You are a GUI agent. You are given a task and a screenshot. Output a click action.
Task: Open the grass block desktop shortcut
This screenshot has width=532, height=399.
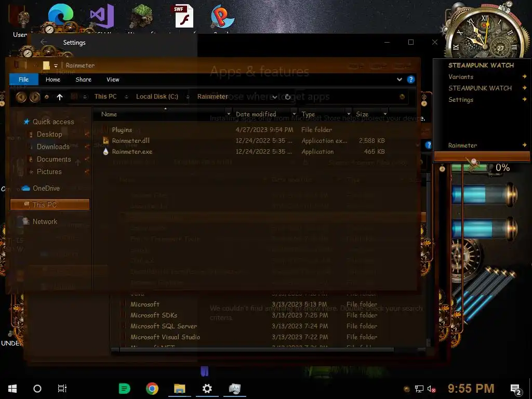(x=141, y=16)
